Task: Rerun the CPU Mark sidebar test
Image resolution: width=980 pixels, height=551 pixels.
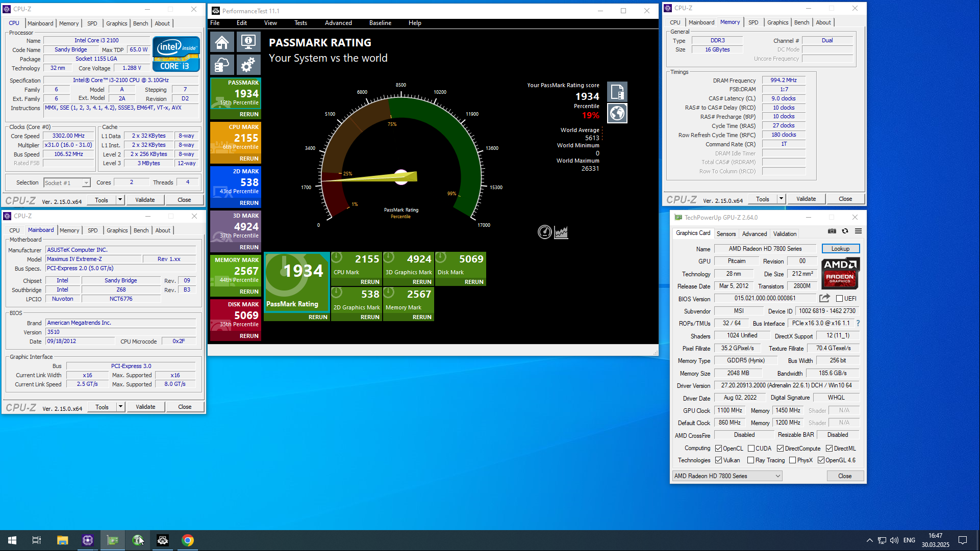Action: pyautogui.click(x=249, y=159)
